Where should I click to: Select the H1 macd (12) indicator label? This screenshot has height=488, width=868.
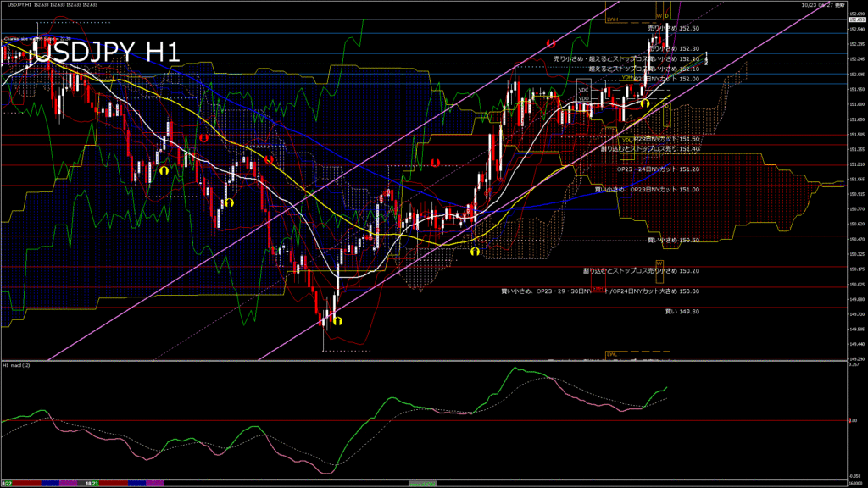[x=16, y=365]
